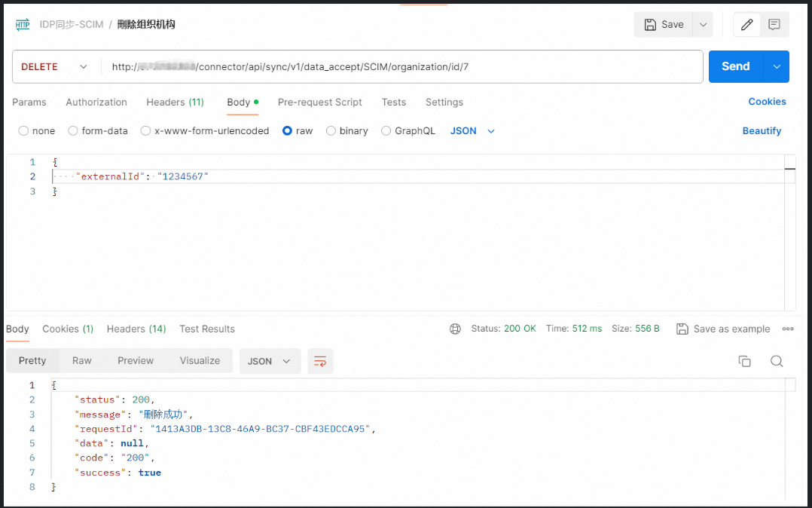Select the form-data radio option
The width and height of the screenshot is (812, 508).
73,131
